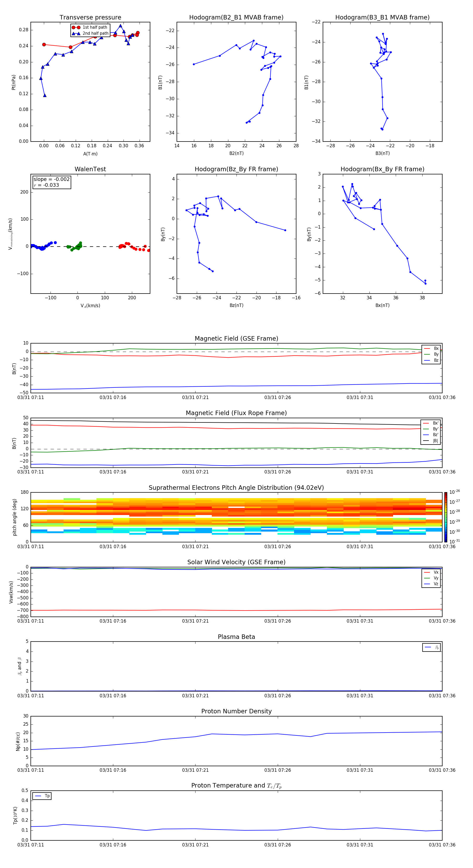Click '03/31 07:36' tick under temperature plot
Screen dimensions: 473x868
[x=442, y=845]
